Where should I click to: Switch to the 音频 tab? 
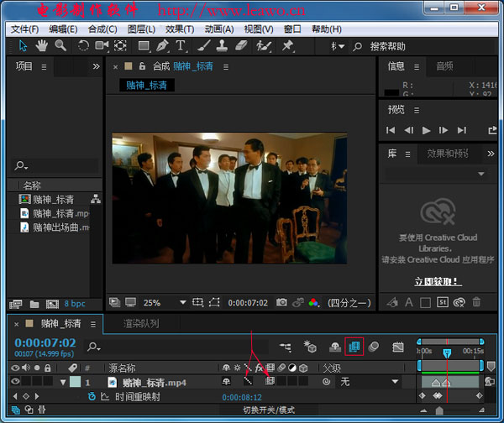pyautogui.click(x=444, y=66)
